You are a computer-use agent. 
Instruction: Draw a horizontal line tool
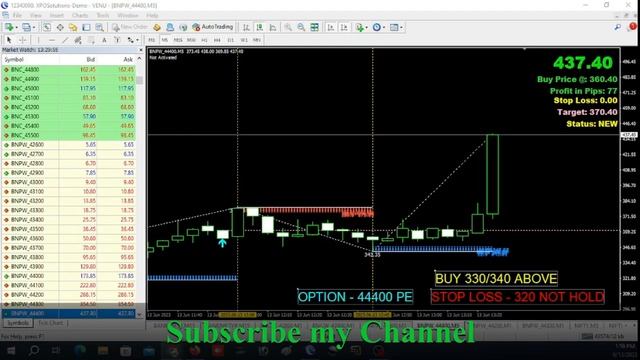pyautogui.click(x=51, y=40)
